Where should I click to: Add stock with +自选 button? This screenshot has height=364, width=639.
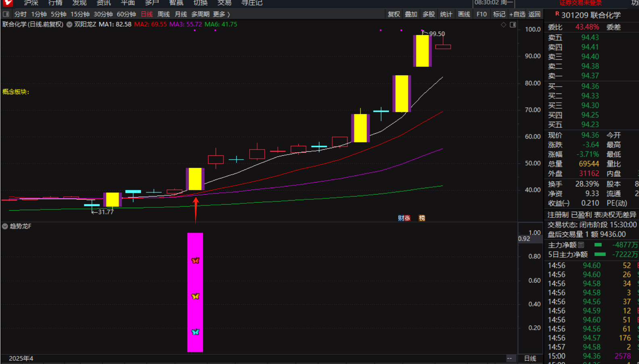517,14
